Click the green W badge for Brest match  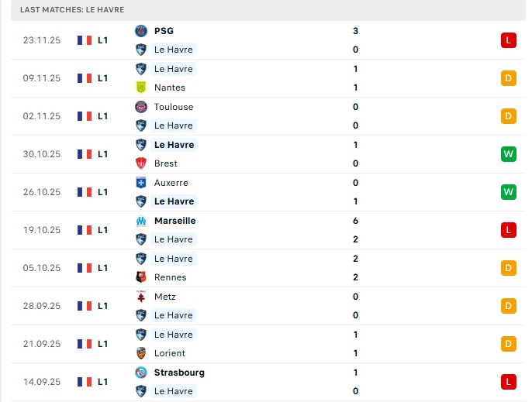[x=509, y=154]
